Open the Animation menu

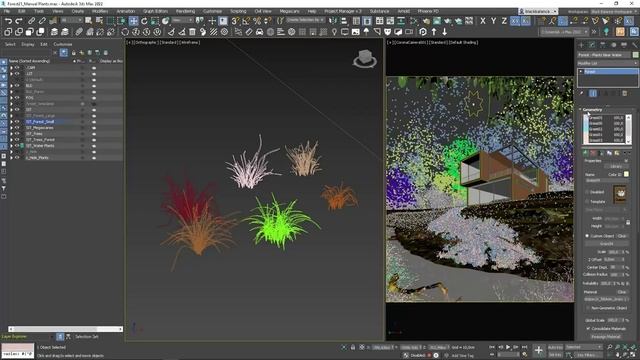coord(125,11)
